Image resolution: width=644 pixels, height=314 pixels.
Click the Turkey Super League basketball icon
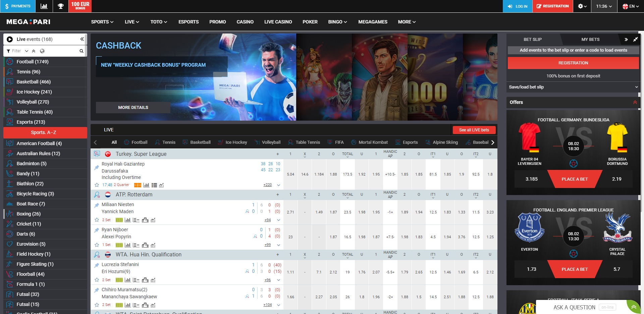click(97, 154)
